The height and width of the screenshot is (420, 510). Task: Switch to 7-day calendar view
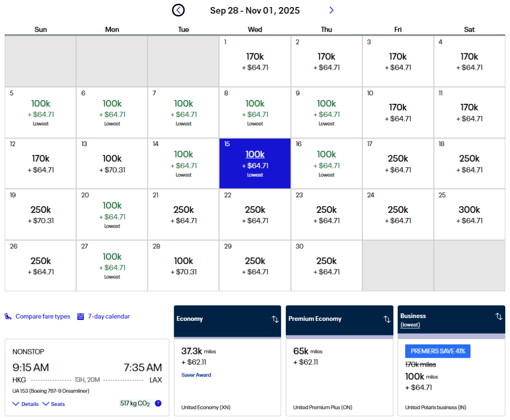point(109,317)
